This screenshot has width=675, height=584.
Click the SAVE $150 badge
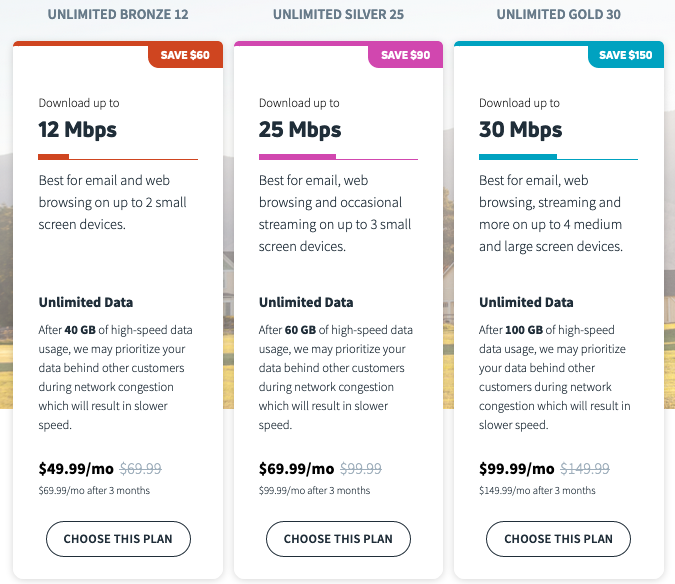[626, 55]
